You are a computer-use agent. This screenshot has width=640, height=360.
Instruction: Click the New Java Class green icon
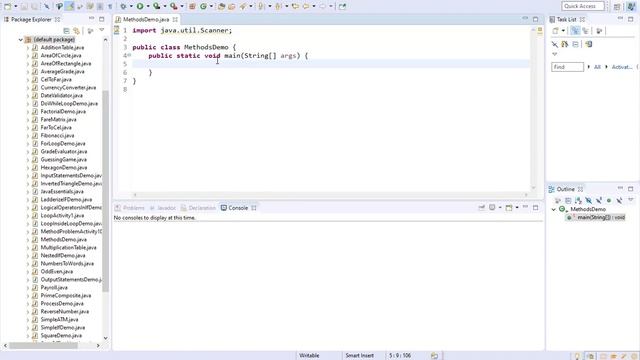pos(203,6)
